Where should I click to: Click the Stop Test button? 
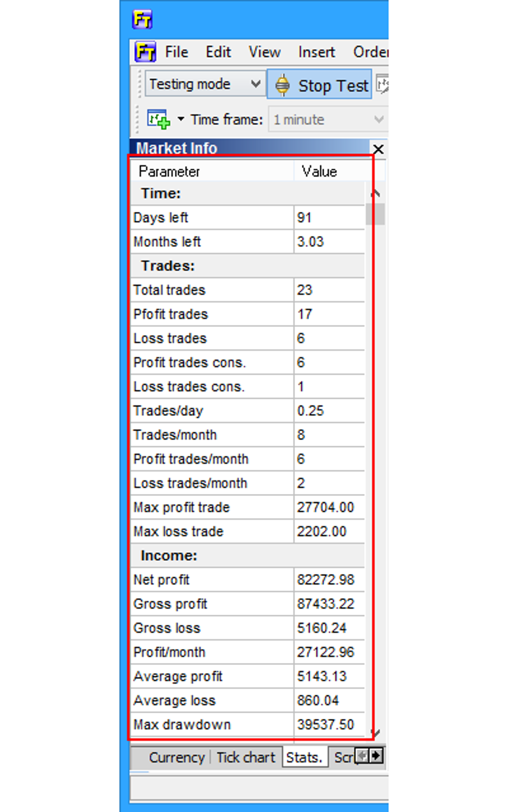pyautogui.click(x=320, y=85)
